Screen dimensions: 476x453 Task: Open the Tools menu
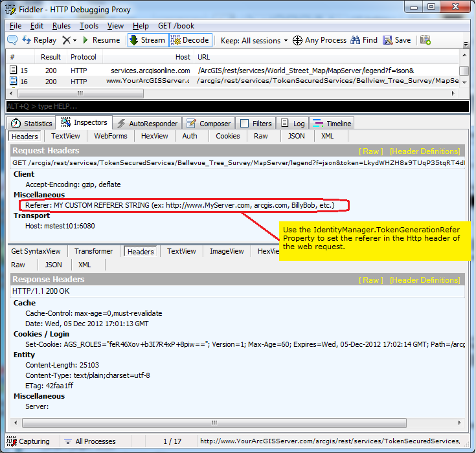pyautogui.click(x=89, y=26)
